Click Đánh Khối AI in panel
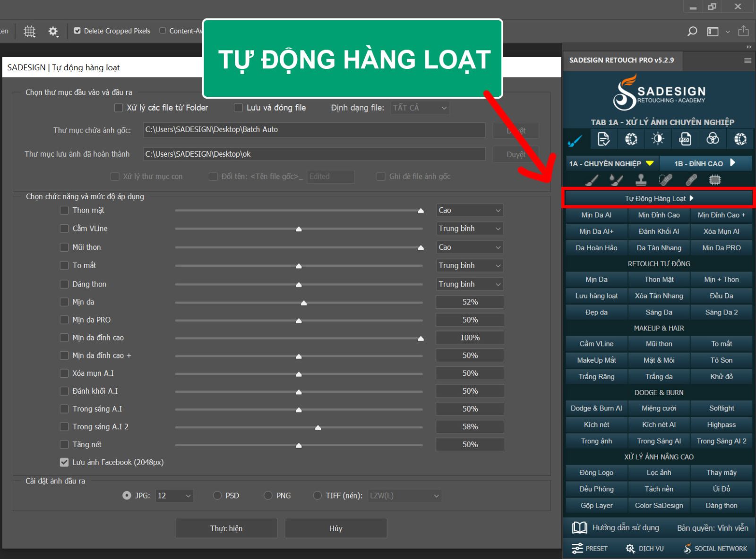The height and width of the screenshot is (559, 756). (x=659, y=231)
